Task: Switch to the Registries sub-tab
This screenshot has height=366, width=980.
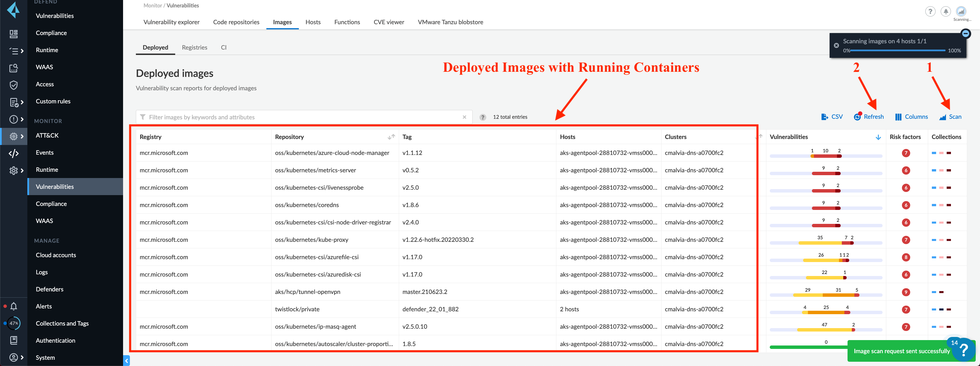Action: (x=194, y=48)
